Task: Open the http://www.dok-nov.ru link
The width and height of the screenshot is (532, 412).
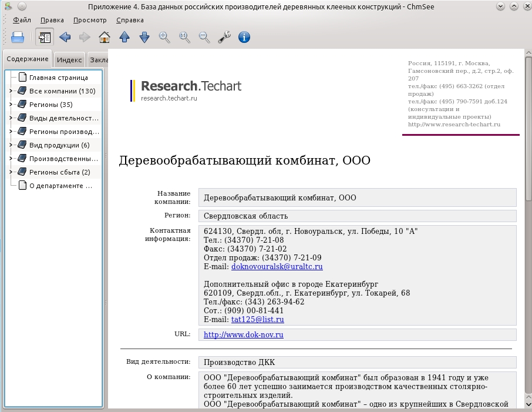Action: tap(244, 335)
